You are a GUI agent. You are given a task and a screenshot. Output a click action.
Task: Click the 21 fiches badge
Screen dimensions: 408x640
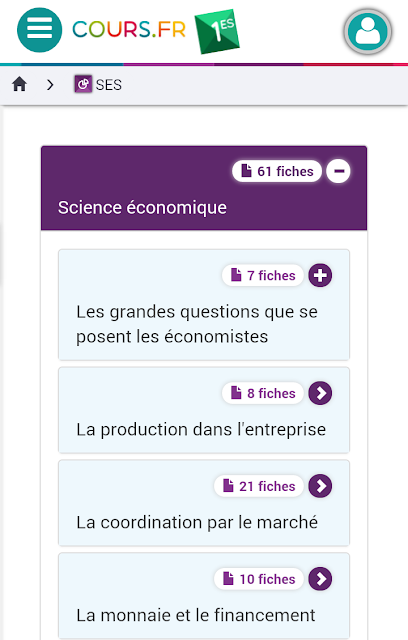click(x=259, y=486)
